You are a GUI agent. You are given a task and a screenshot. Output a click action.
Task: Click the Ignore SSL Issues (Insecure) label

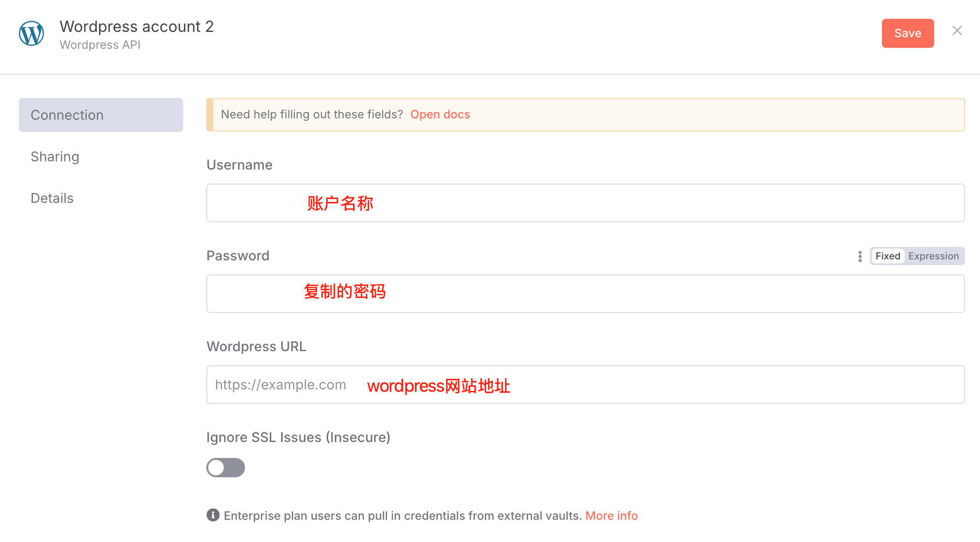tap(298, 437)
